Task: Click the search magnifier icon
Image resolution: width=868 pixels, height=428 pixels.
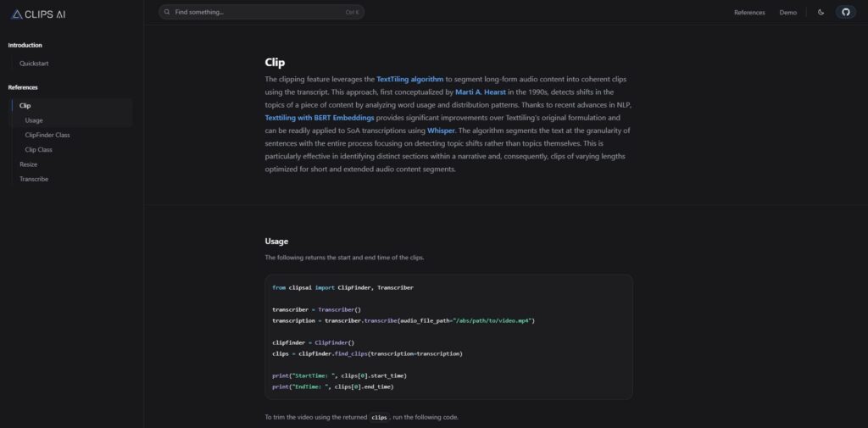Action: tap(167, 12)
